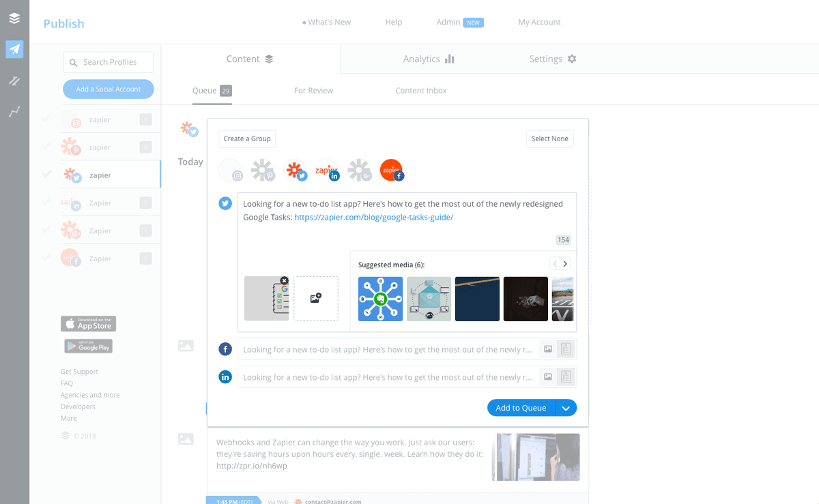Click the Create a Group button
Image resolution: width=819 pixels, height=504 pixels.
pyautogui.click(x=247, y=138)
